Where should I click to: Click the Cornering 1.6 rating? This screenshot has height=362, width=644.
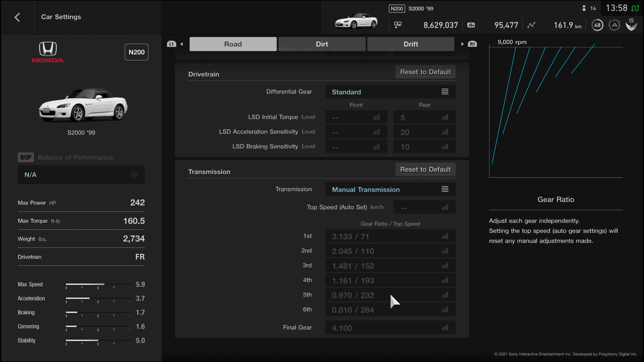140,326
